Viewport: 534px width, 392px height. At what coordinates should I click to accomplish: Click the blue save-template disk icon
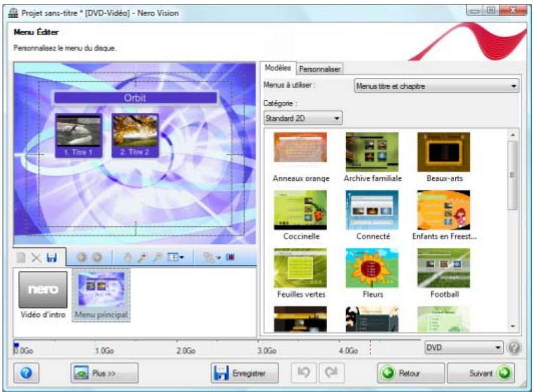point(52,258)
